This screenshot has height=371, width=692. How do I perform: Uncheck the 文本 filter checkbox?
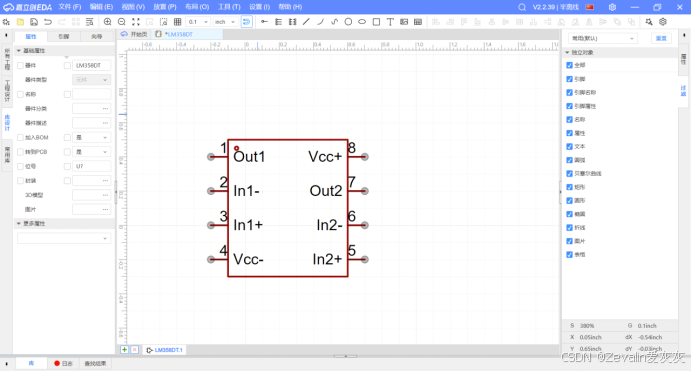click(x=569, y=146)
